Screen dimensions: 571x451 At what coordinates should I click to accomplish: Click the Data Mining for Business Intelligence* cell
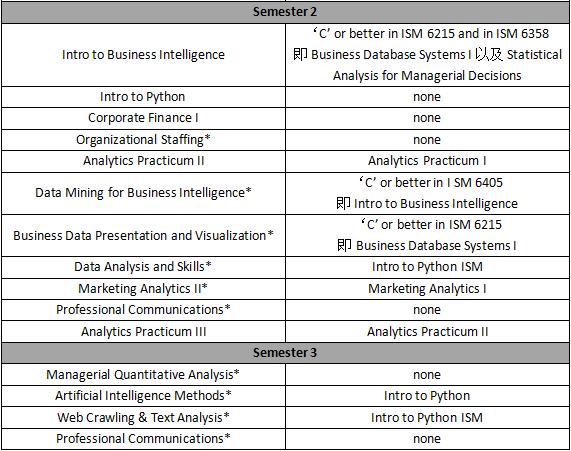pos(143,193)
